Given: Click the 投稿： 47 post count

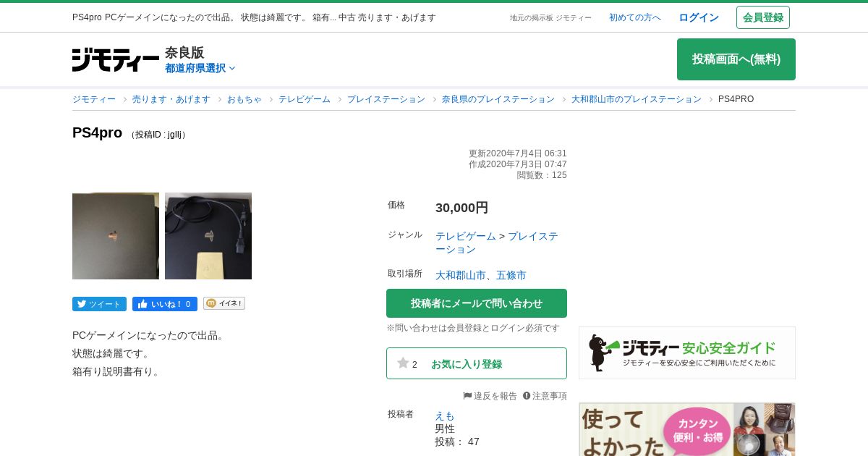Looking at the screenshot, I should [x=457, y=442].
